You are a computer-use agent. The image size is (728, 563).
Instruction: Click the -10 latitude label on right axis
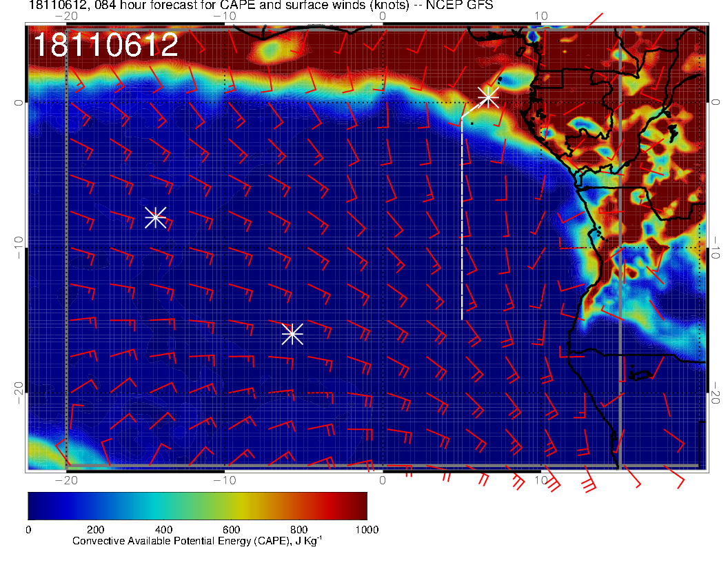716,248
